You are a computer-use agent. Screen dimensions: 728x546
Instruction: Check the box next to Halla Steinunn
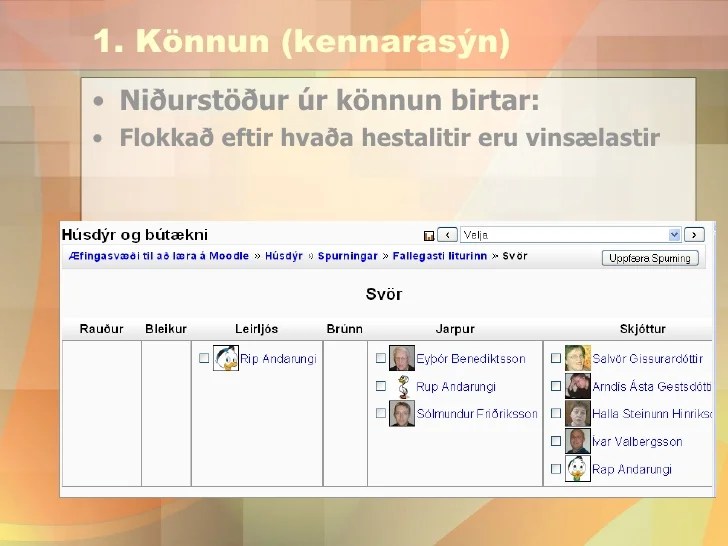(556, 413)
